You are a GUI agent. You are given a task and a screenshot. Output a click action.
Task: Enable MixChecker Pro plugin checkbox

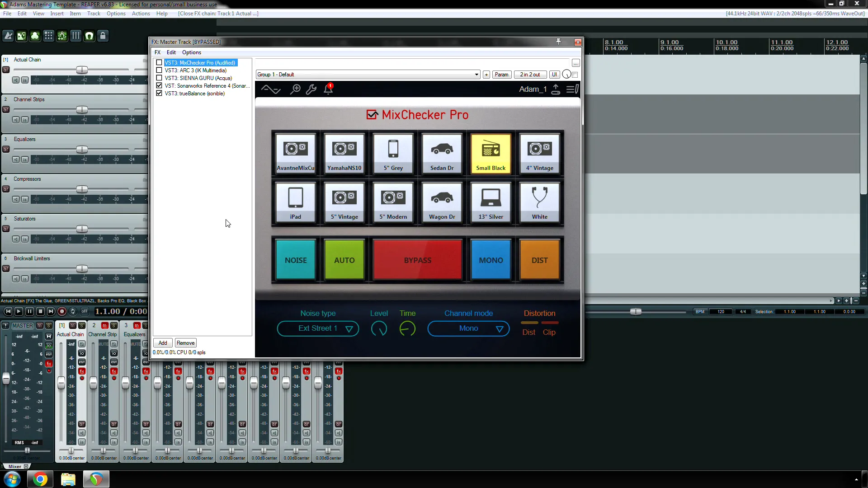pyautogui.click(x=159, y=63)
